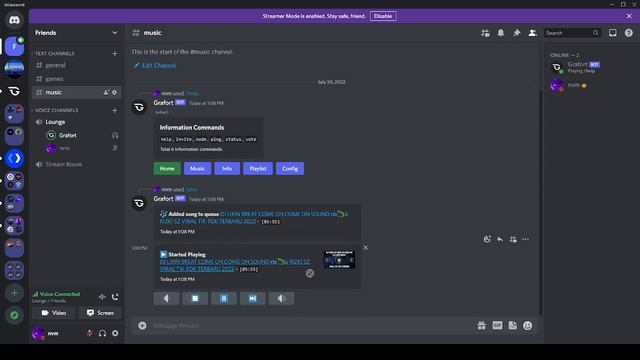Open more message options ellipsis
This screenshot has height=360, width=640.
(x=526, y=240)
